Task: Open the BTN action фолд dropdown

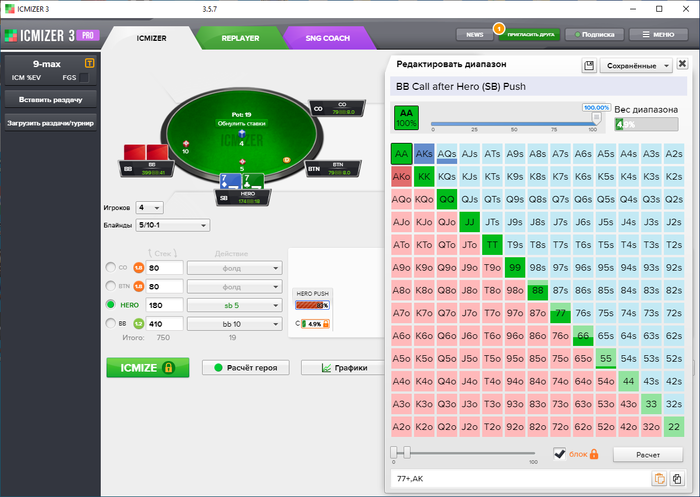Action: (234, 286)
